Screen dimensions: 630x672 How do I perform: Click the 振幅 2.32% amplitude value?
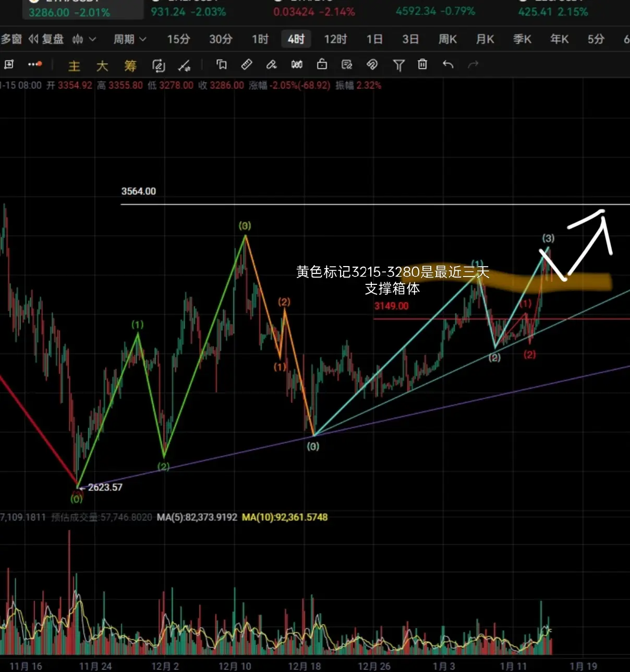358,86
